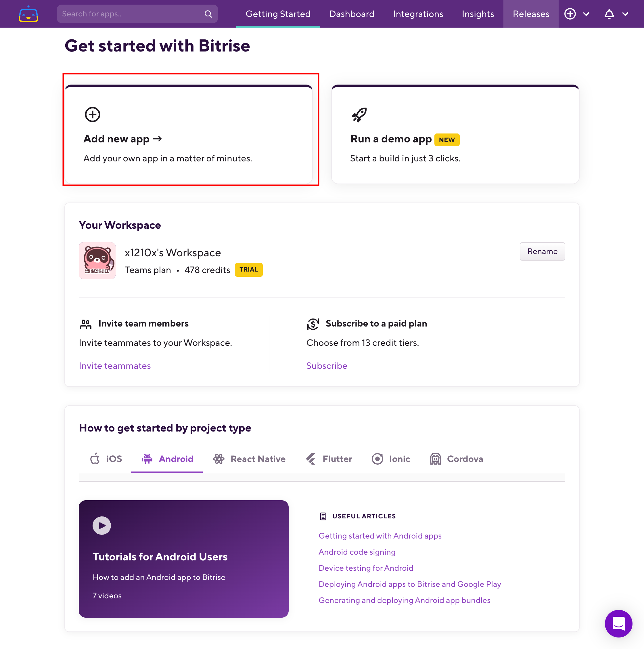Click the plus circle icon in top bar
The image size is (644, 649).
tap(570, 14)
